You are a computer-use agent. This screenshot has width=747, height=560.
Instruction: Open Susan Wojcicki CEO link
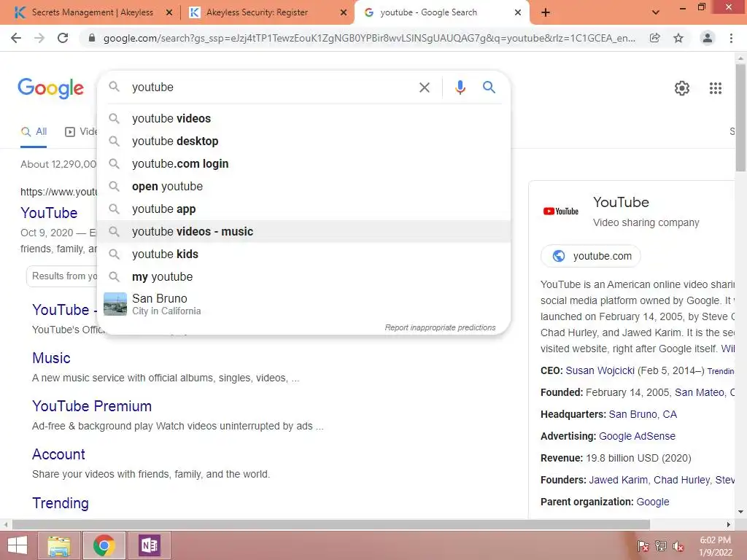click(600, 370)
